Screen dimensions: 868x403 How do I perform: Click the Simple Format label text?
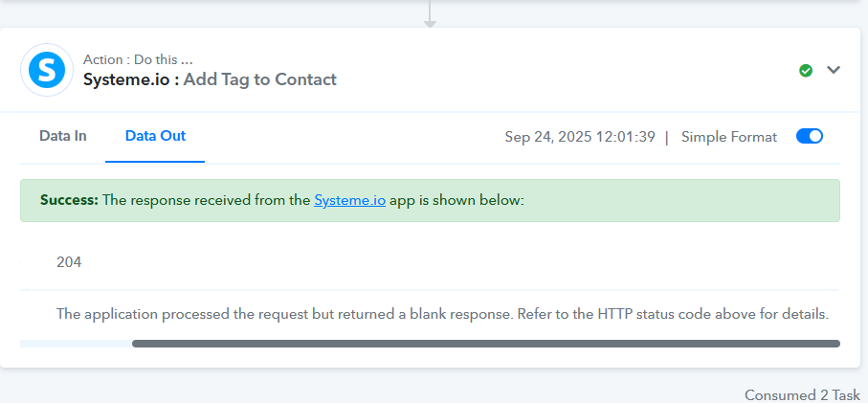coord(729,137)
